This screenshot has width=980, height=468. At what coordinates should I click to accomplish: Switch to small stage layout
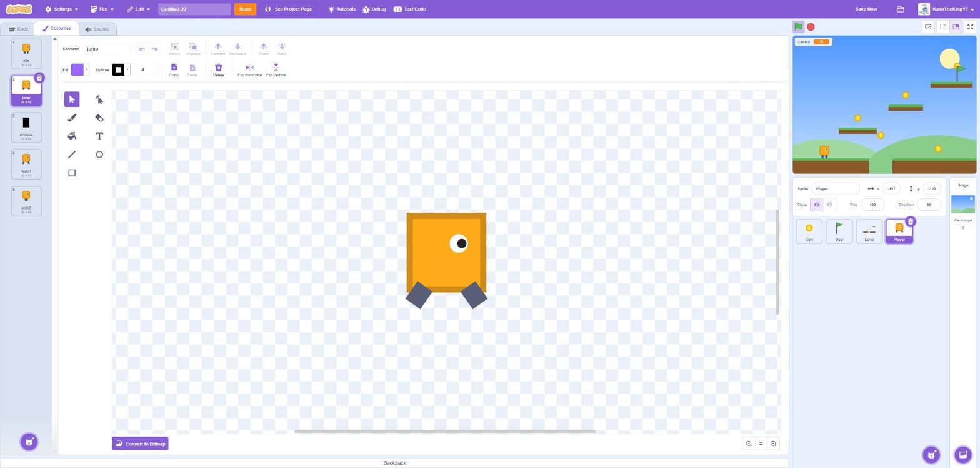point(942,27)
